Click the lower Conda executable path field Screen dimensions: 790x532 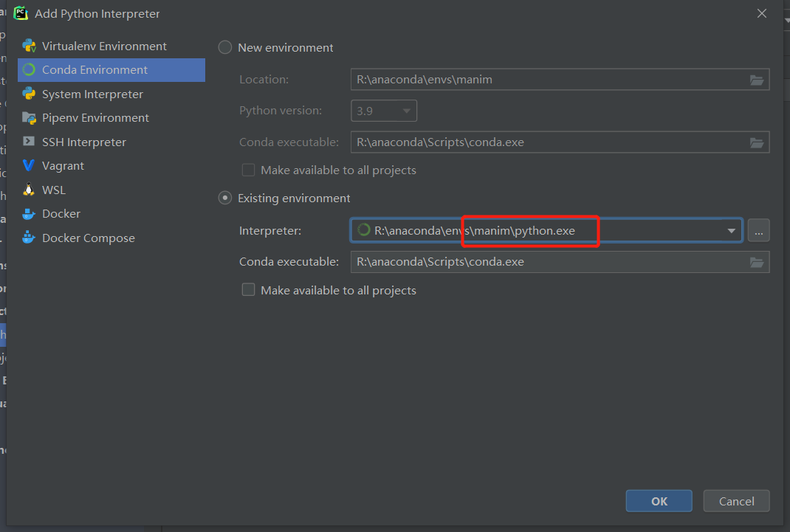[x=560, y=262]
